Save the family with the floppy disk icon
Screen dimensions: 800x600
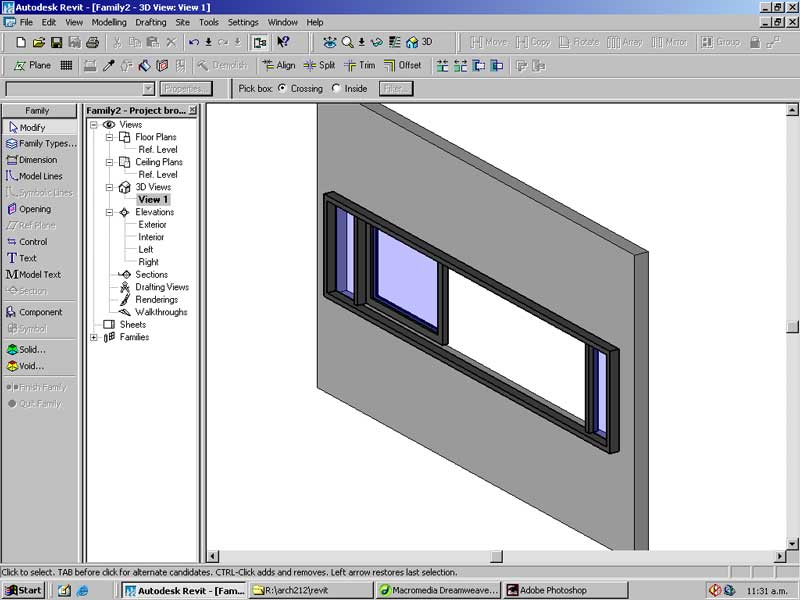tap(56, 42)
